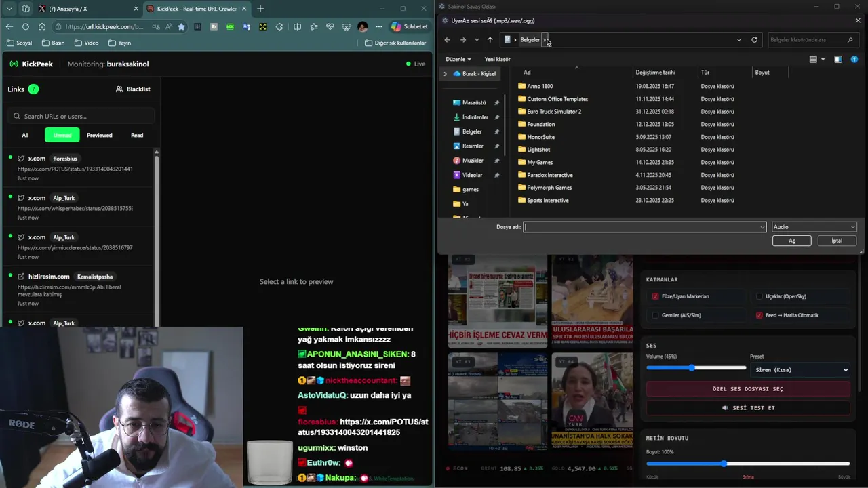Screen dimensions: 868x488
Task: Switch to the Anasayfa / X tab
Action: [87, 9]
